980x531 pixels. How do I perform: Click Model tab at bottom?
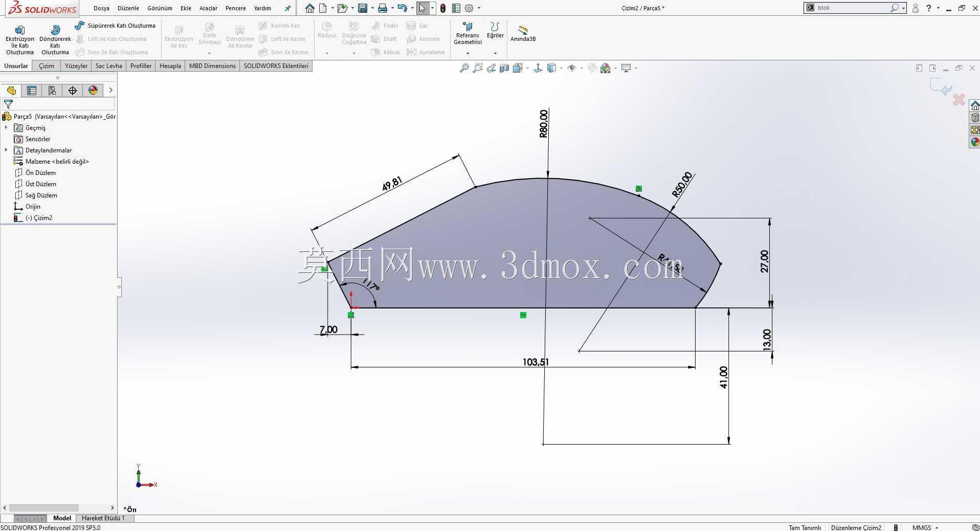coord(62,518)
